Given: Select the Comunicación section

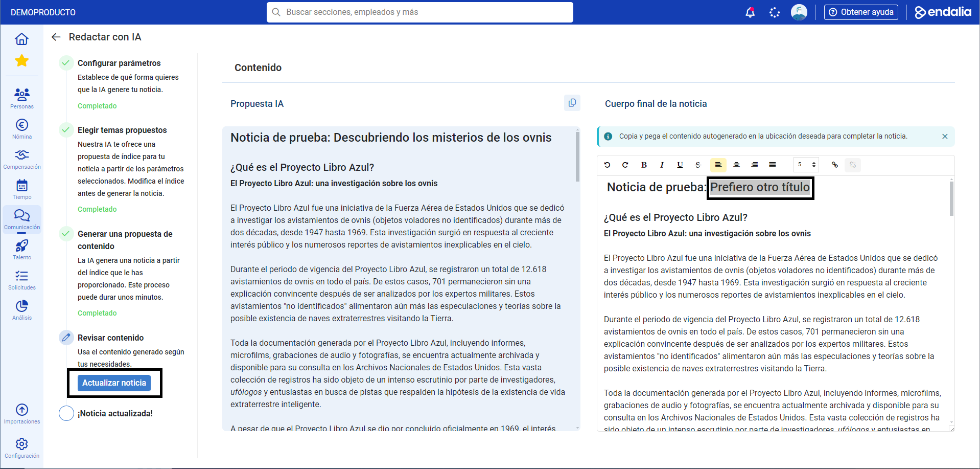Looking at the screenshot, I should pos(22,219).
